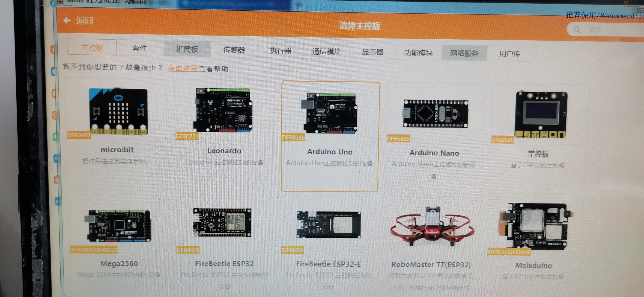This screenshot has height=297, width=644.
Task: Click the Mega2560 title text
Action: (119, 263)
